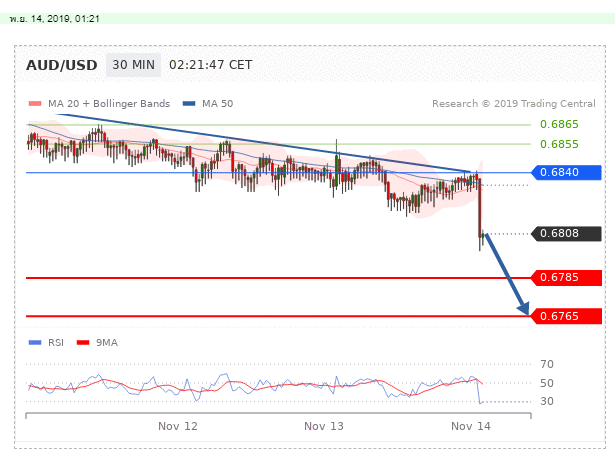Click the 0.6840 pivot price tag
Viewport: 615px width, 458px height.
(566, 172)
